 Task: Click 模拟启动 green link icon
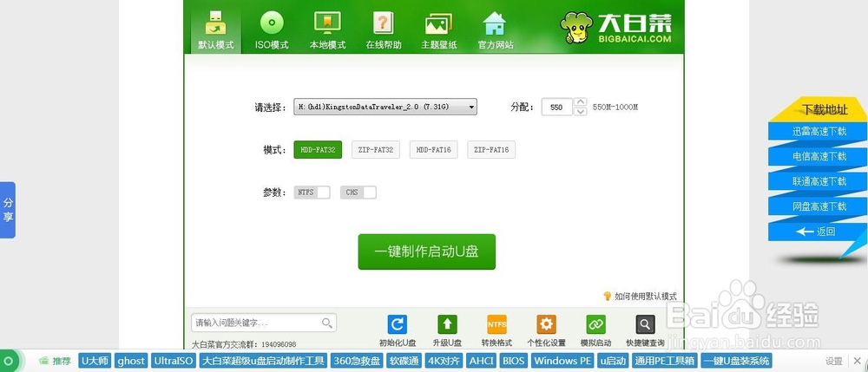[x=595, y=324]
